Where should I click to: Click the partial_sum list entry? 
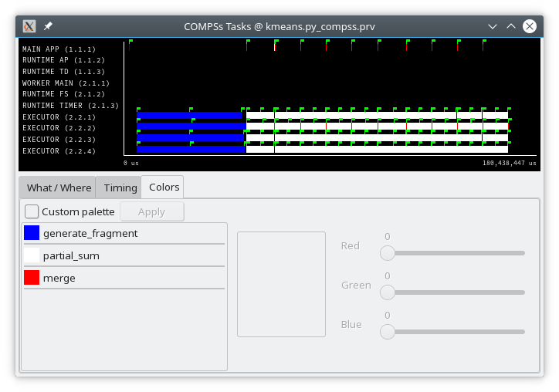click(x=124, y=255)
